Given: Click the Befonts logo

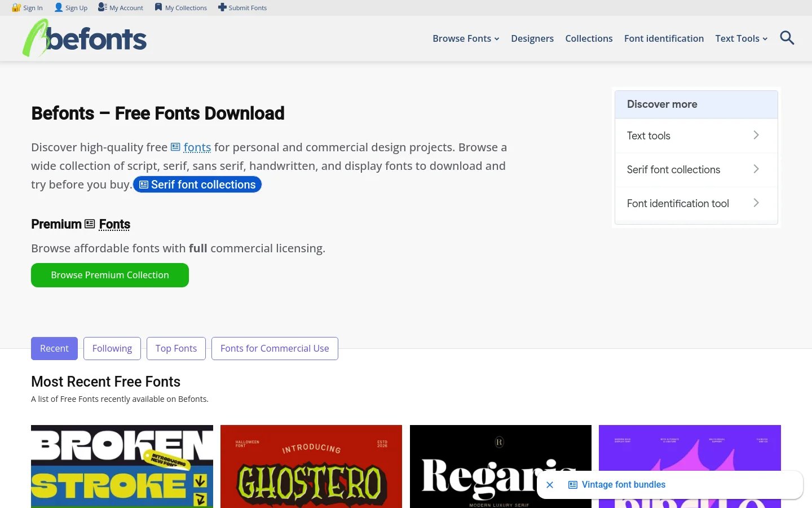Looking at the screenshot, I should tap(85, 38).
